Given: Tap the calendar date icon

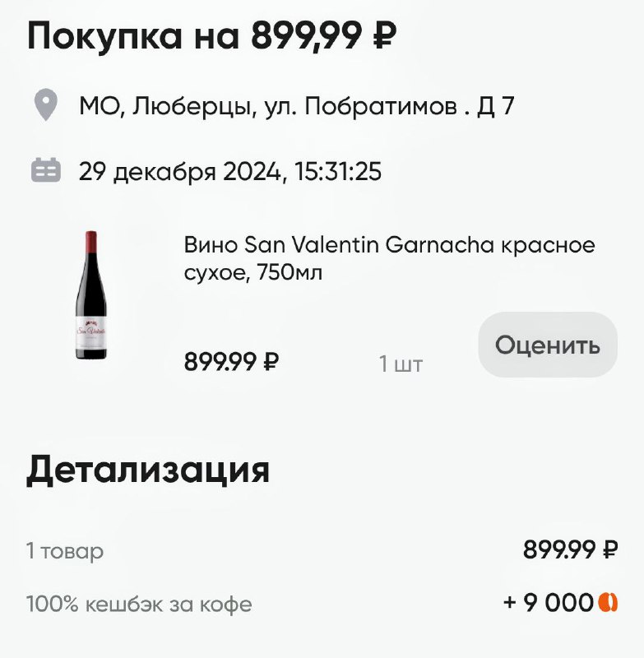Looking at the screenshot, I should coord(46,170).
